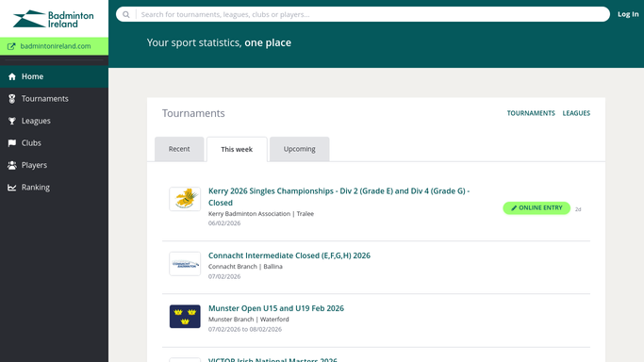Click the search magnifier icon
Screen dimensions: 644x362
pyautogui.click(x=126, y=14)
